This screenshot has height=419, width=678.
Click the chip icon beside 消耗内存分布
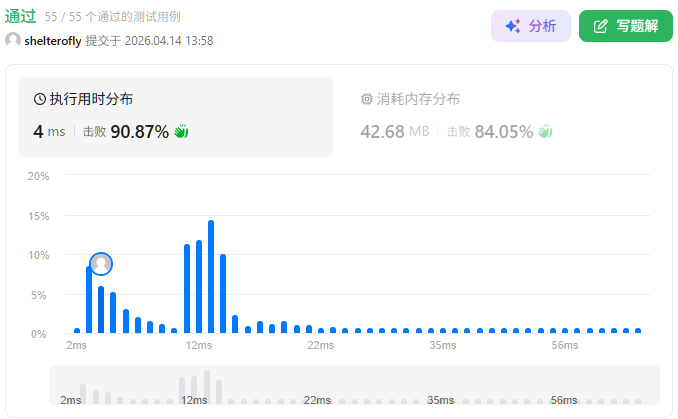(x=366, y=99)
